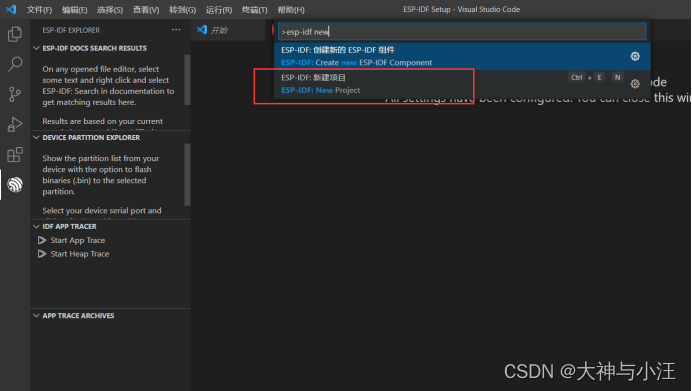Configure keybinding gear for Create new ESP-IDF Component

coord(635,56)
